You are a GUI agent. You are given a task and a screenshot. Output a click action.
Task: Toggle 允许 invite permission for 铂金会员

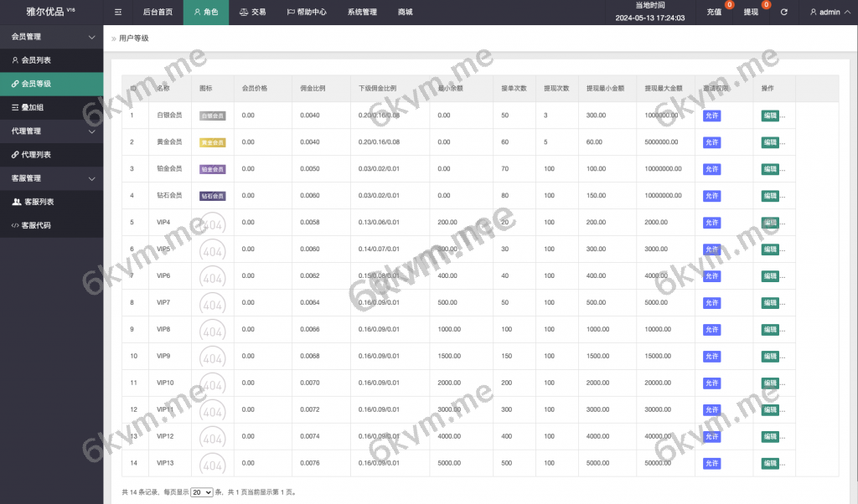point(711,169)
